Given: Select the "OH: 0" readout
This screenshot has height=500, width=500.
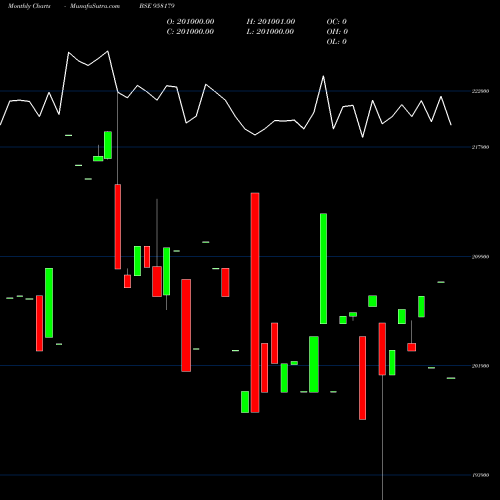Looking at the screenshot, I should (x=337, y=32).
